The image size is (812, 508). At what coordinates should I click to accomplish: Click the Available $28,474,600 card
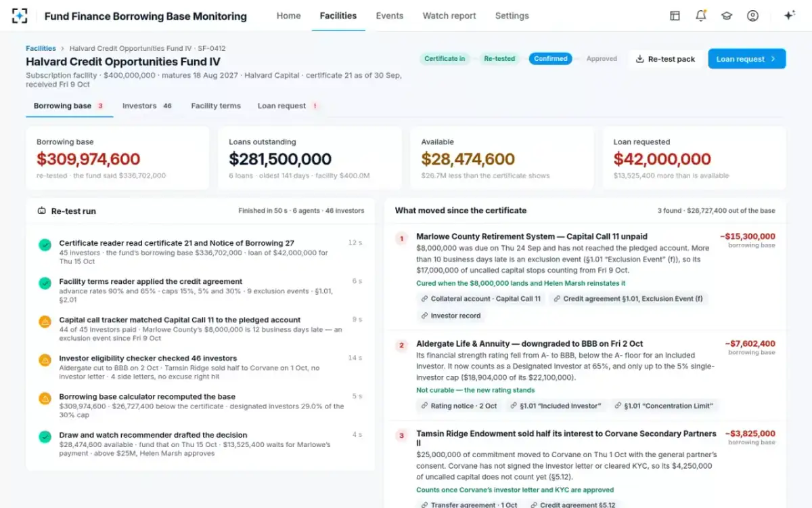coord(502,158)
